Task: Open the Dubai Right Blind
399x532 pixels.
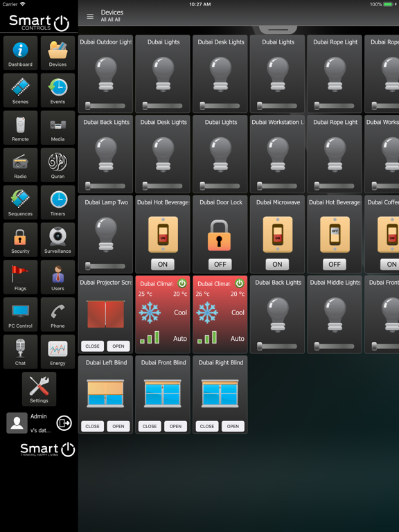Action: point(233,426)
